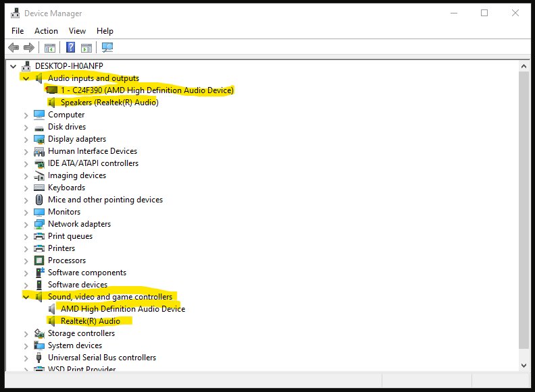Click the Storage controllers icon

point(39,333)
